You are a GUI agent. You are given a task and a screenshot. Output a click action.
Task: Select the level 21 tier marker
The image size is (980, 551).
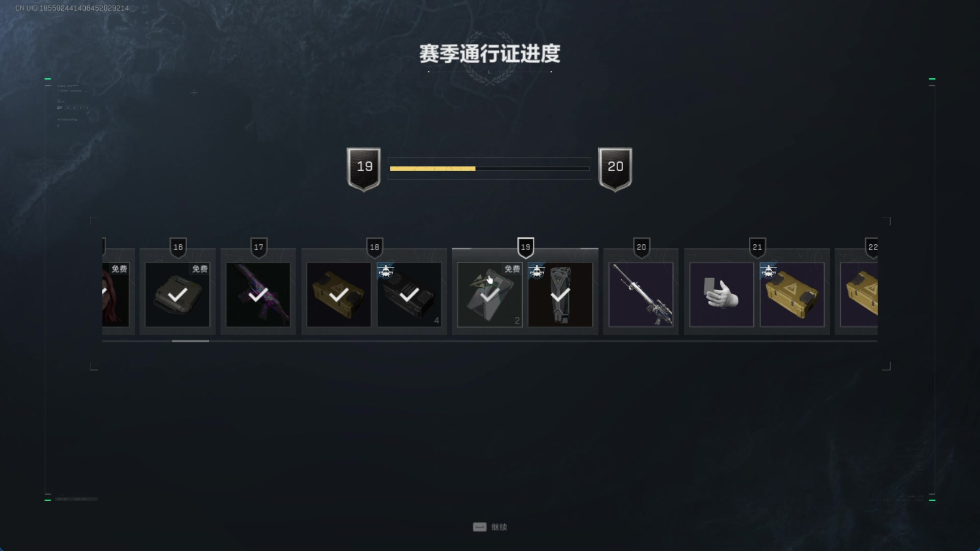click(757, 247)
